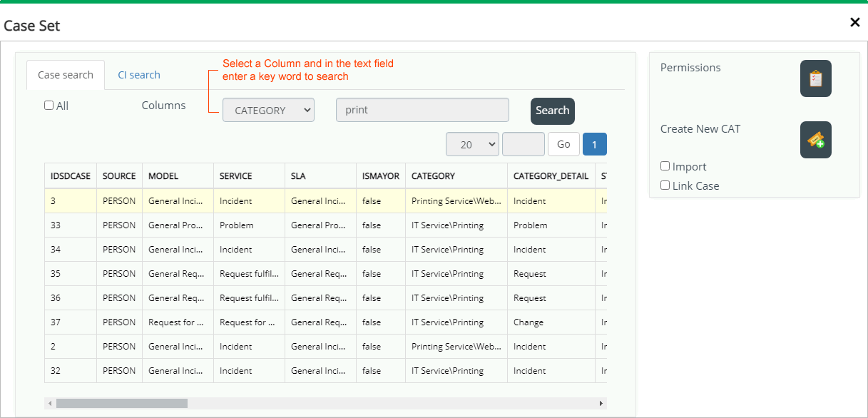Open the Permissions clipboard icon
The image size is (868, 418).
(x=816, y=78)
